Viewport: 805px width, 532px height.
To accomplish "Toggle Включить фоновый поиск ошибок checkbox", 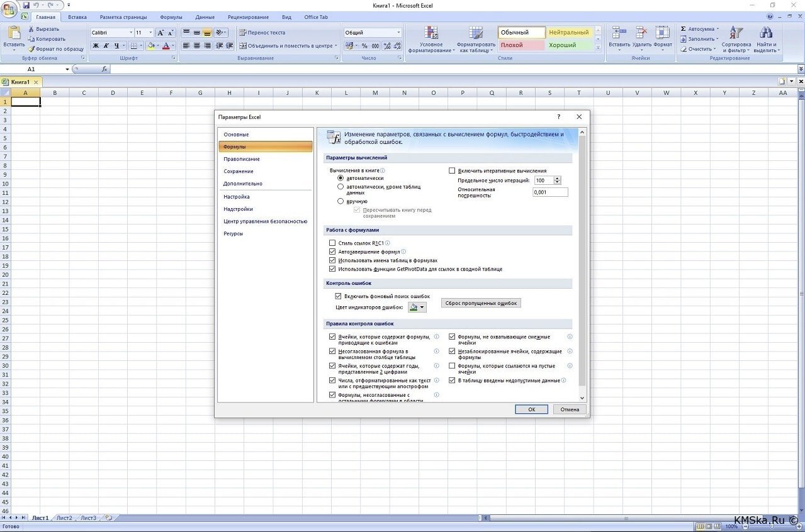I will pyautogui.click(x=338, y=296).
